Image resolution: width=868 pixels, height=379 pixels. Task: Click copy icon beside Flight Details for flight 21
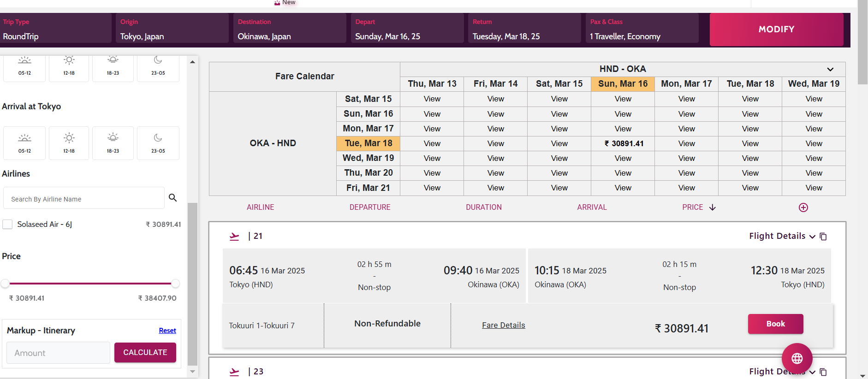(823, 237)
